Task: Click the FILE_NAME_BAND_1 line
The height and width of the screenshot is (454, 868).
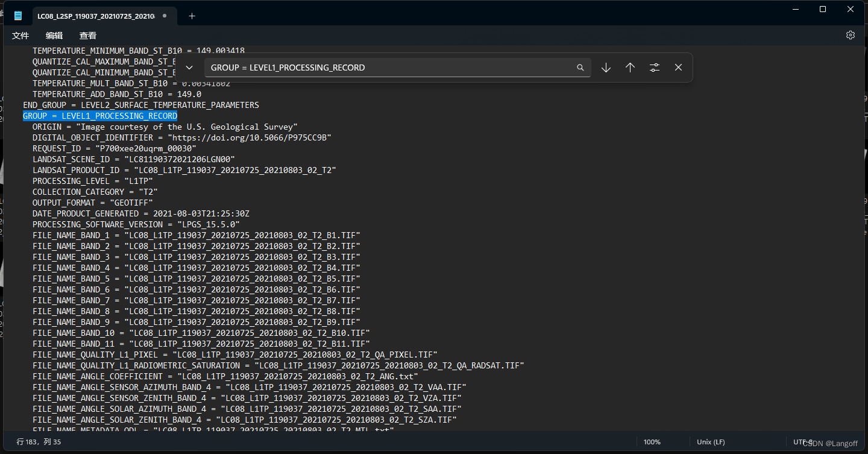Action: tap(197, 235)
